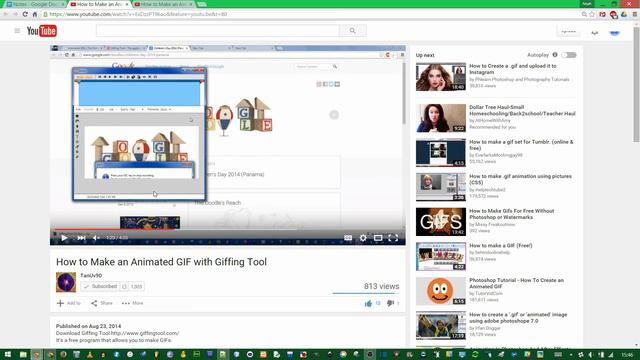Click the subscription notification settings icon

pos(124,287)
